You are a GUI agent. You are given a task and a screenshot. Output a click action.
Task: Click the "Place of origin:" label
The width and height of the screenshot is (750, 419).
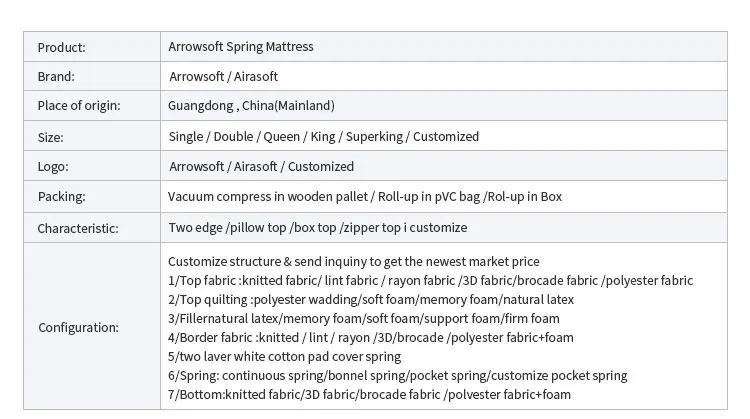[x=78, y=106]
